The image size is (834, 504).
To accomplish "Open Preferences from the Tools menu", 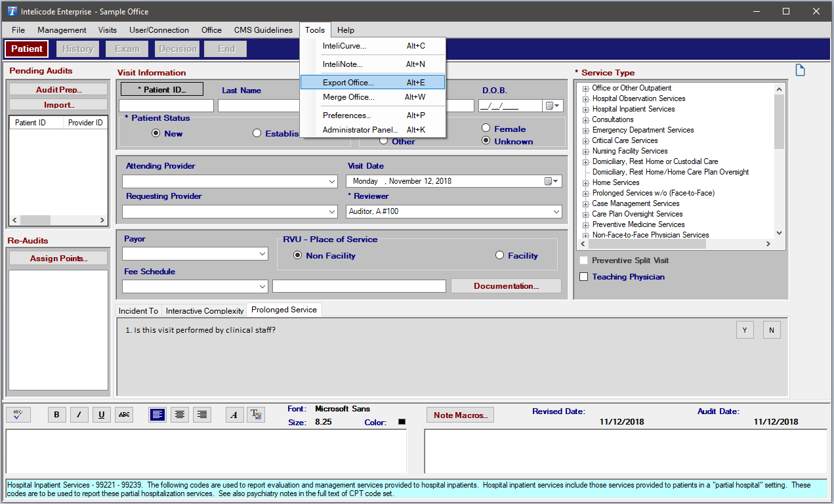I will (x=373, y=115).
